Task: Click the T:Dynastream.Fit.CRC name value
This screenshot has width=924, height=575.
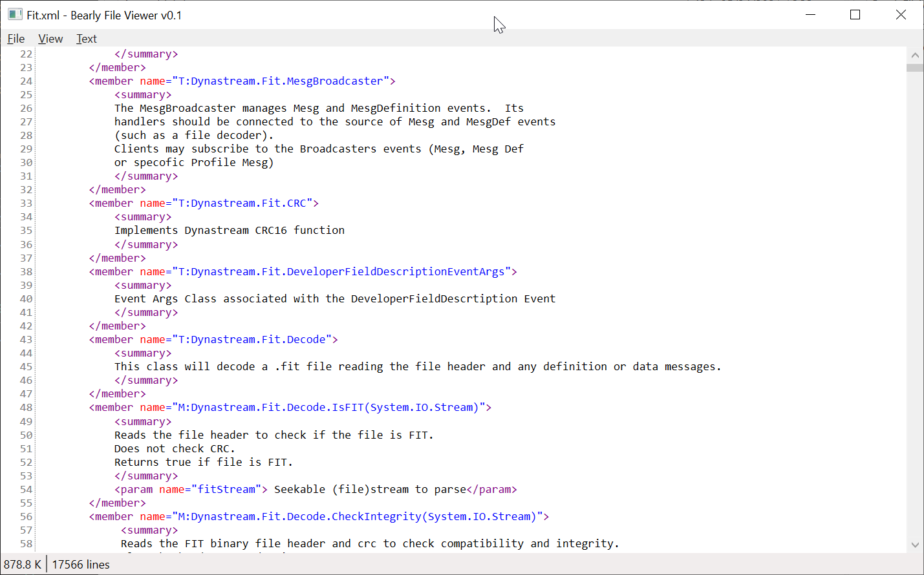Action: (242, 203)
